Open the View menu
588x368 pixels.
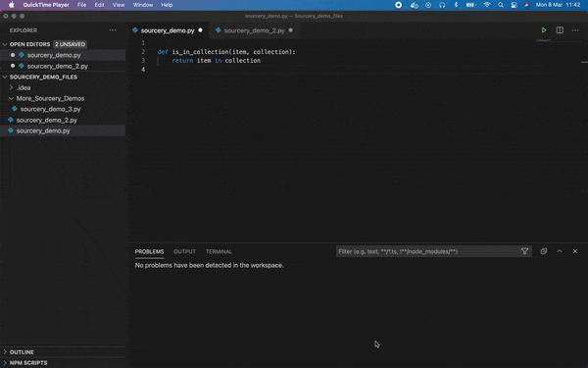[x=119, y=5]
